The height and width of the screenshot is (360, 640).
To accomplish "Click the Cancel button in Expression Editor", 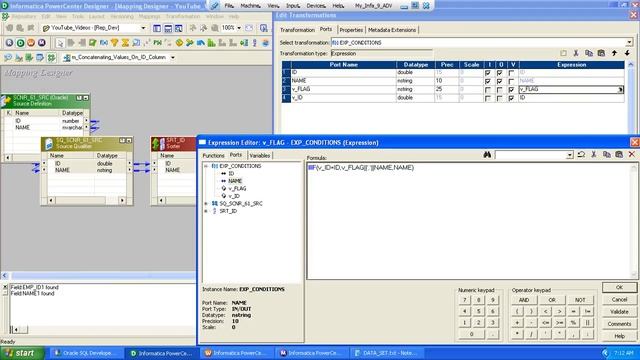I will (619, 300).
